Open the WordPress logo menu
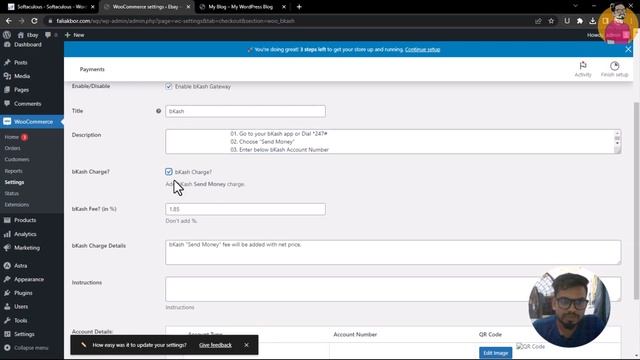The image size is (640, 360). click(7, 35)
